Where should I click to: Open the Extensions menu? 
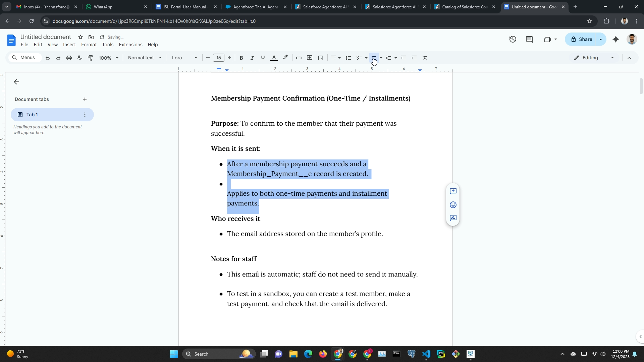click(x=130, y=45)
